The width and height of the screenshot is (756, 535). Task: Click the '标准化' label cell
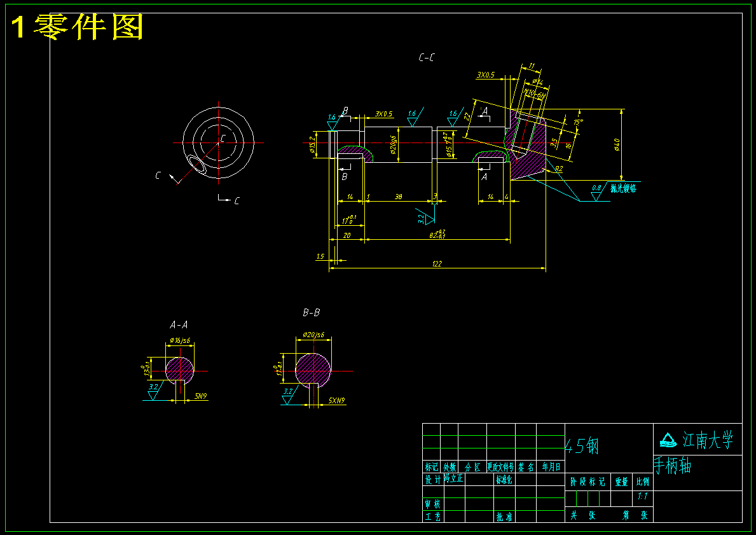coord(504,480)
